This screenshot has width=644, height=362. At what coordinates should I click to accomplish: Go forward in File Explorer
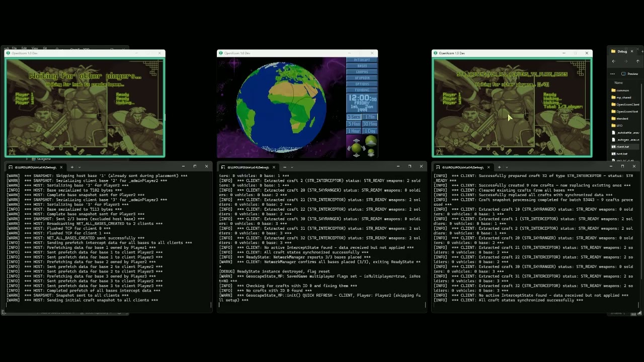[x=625, y=61]
